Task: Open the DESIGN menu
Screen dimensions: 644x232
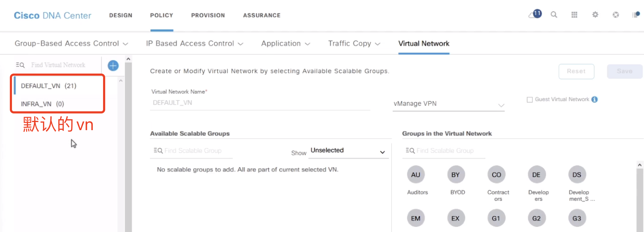Action: tap(121, 16)
